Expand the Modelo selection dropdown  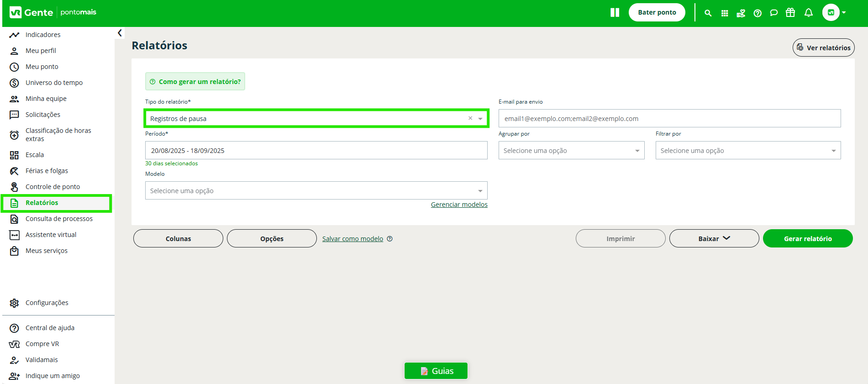click(316, 191)
